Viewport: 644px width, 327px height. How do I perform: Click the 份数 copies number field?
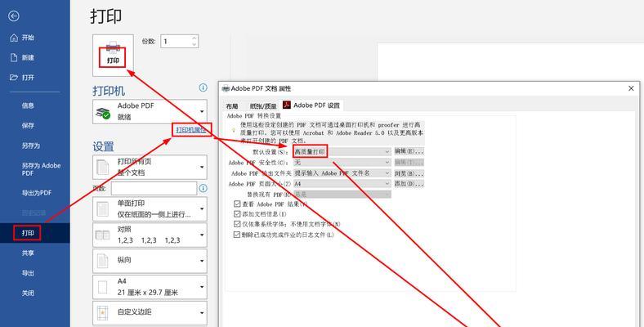(x=176, y=41)
